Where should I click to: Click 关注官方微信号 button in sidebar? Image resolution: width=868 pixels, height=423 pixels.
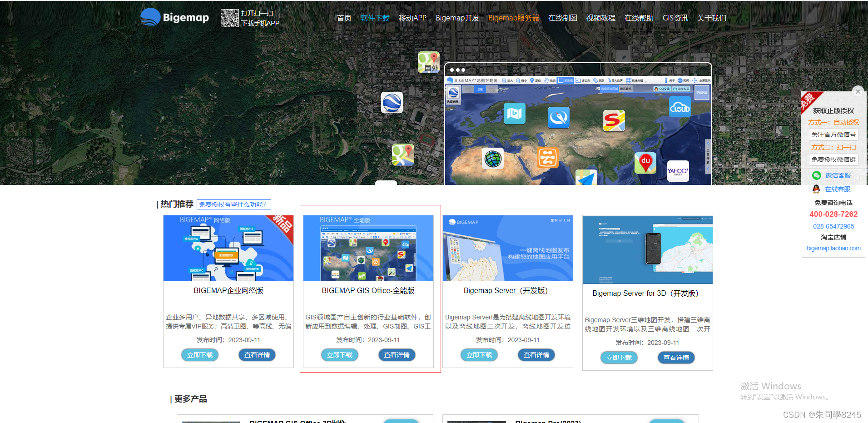834,134
